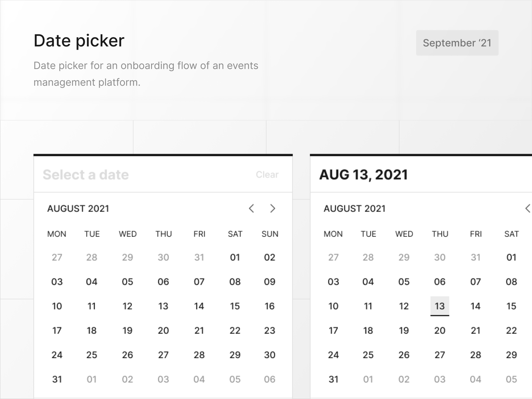Select August 31 in the left calendar
This screenshot has width=532, height=399.
point(57,379)
